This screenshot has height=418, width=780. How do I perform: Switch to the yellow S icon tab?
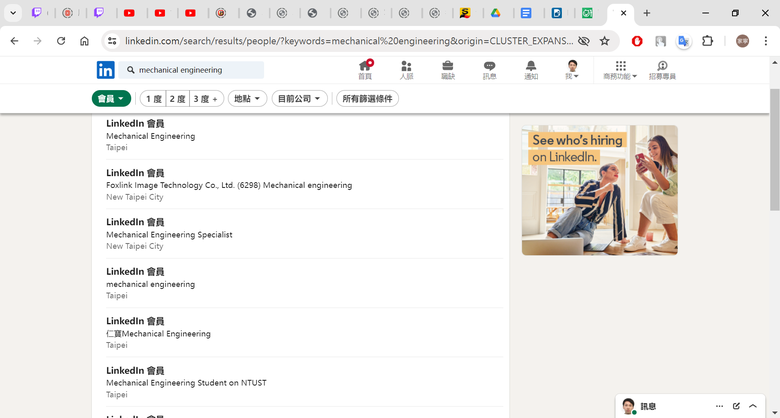click(465, 13)
